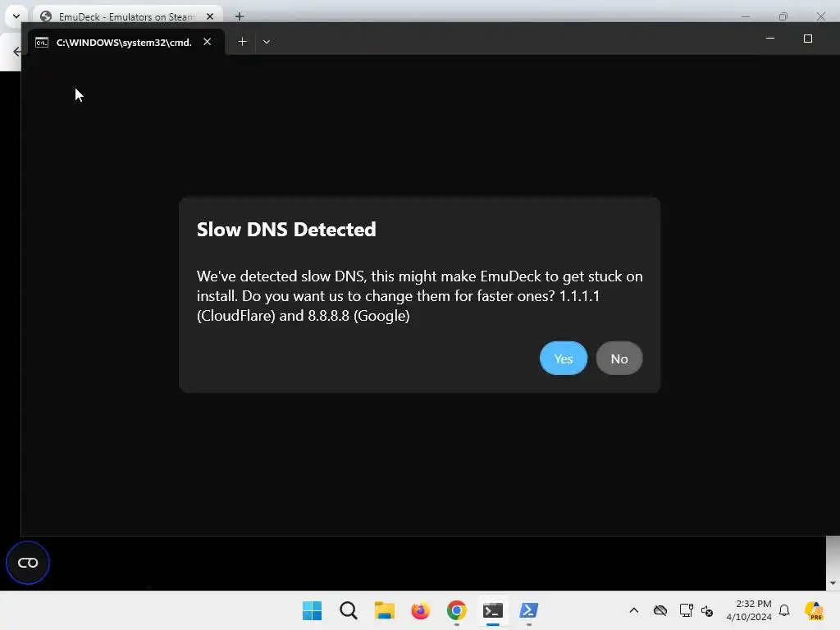Launch File Explorer from taskbar

[384, 610]
